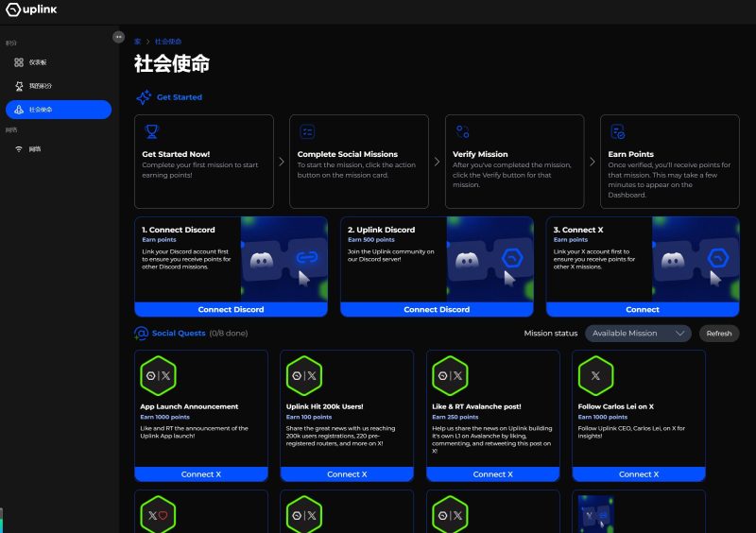Click arrow after Get Started Now card
Viewport: 756px width, 533px height.
(282, 162)
